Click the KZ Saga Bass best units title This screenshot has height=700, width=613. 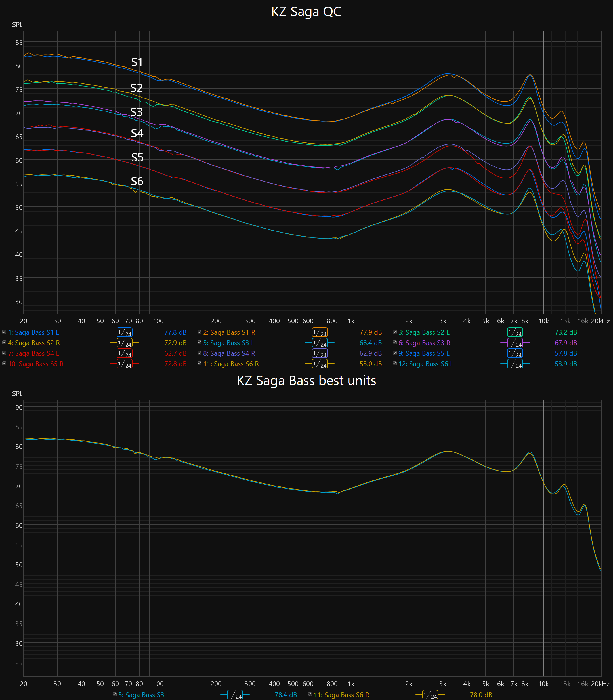pyautogui.click(x=306, y=380)
